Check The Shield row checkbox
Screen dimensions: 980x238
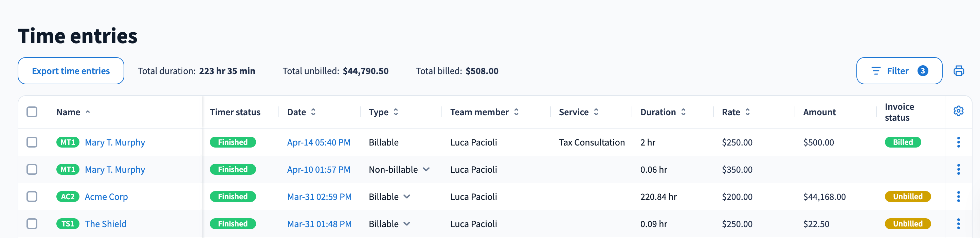click(32, 224)
